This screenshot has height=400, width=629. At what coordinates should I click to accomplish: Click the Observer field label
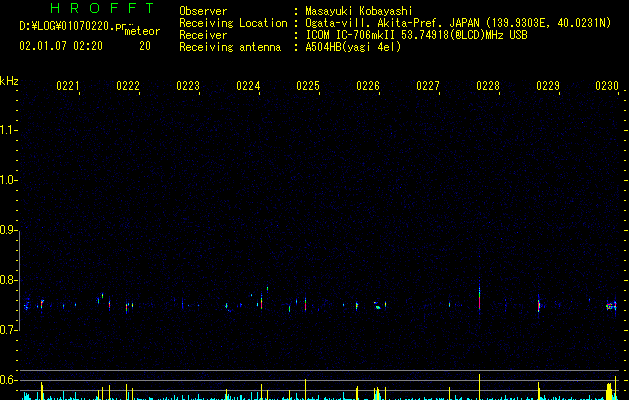point(203,11)
